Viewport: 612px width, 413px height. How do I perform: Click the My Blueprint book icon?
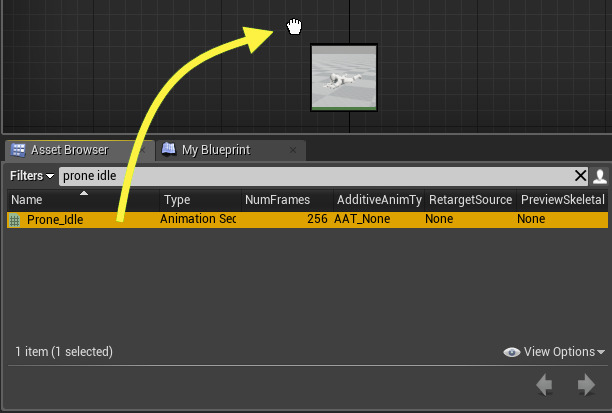(169, 150)
